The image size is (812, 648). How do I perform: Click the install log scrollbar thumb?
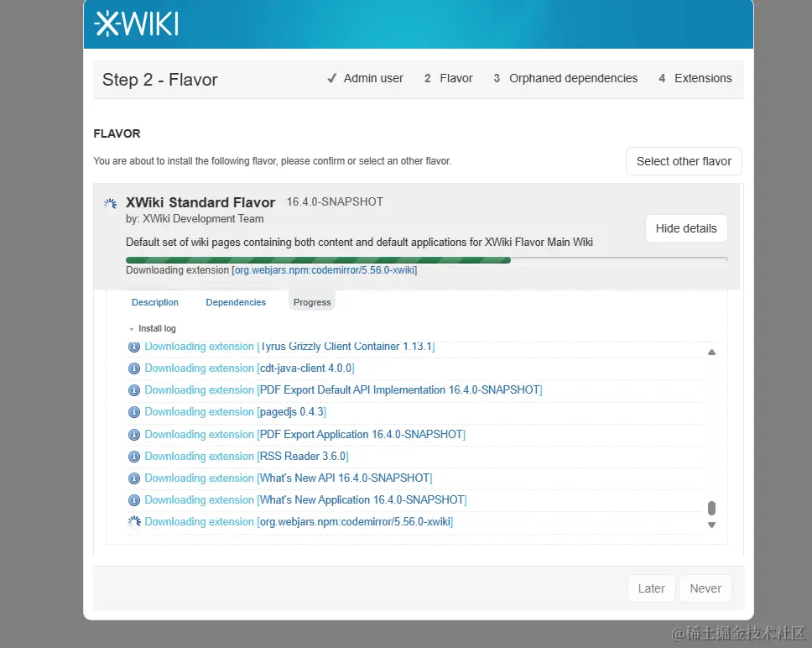click(711, 508)
